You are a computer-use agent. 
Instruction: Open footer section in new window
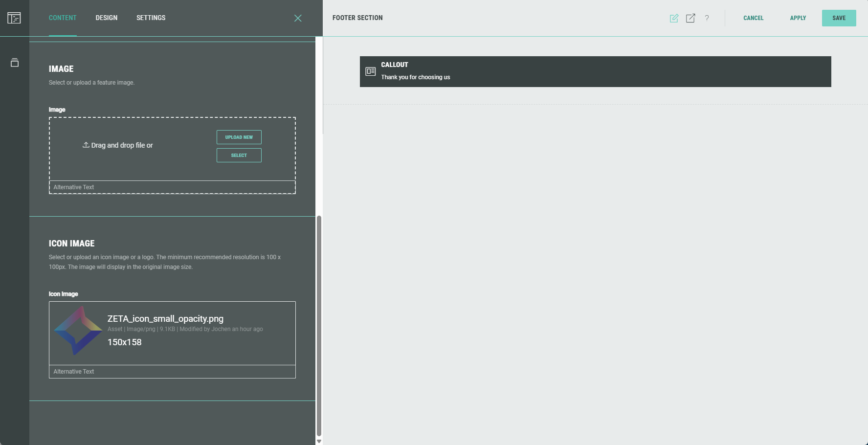[690, 18]
